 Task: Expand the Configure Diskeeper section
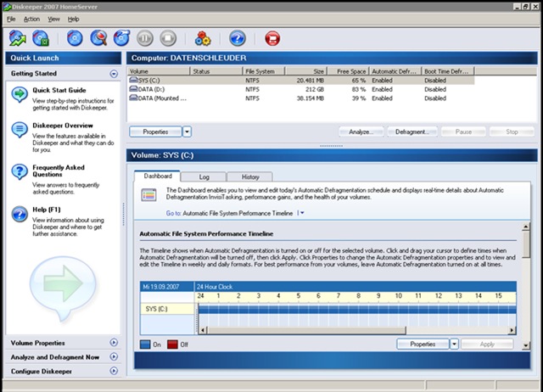click(114, 371)
